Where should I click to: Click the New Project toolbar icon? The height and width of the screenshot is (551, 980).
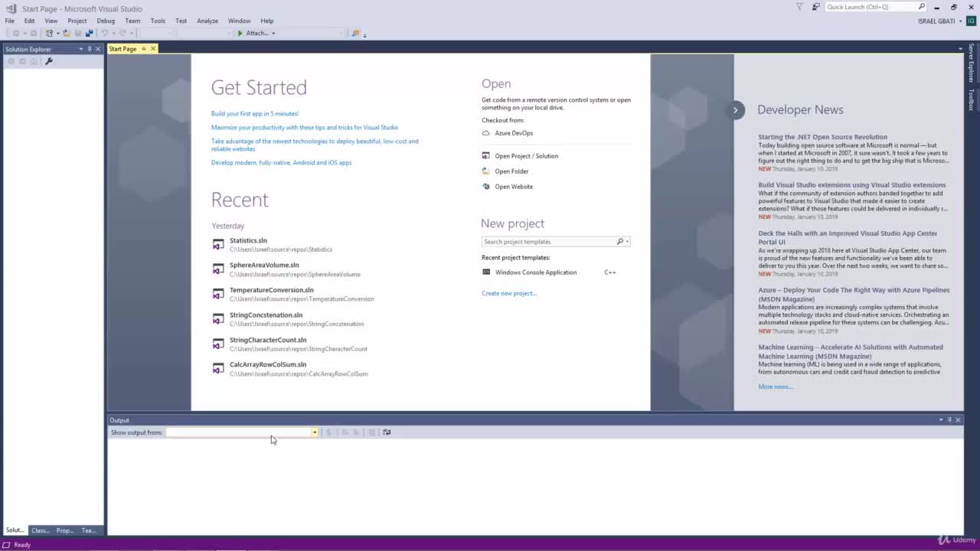tap(50, 33)
